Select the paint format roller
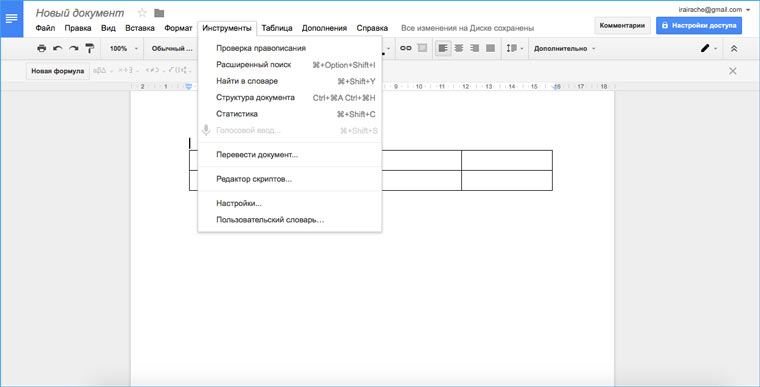The image size is (760, 387). click(x=90, y=48)
